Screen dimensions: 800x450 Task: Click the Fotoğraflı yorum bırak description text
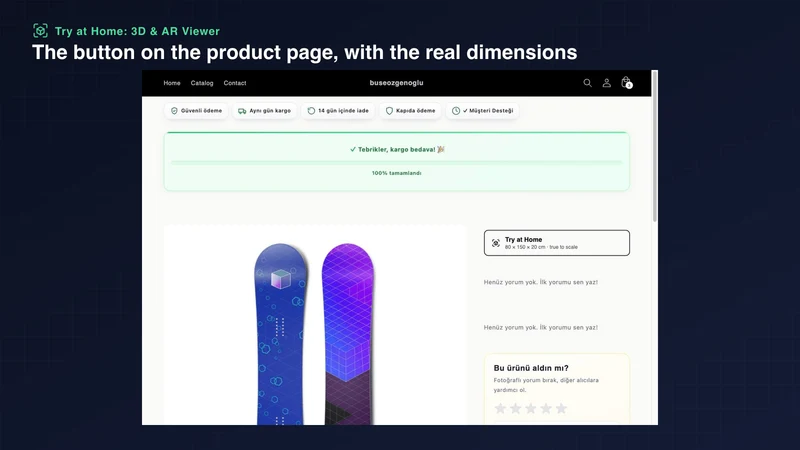point(546,385)
